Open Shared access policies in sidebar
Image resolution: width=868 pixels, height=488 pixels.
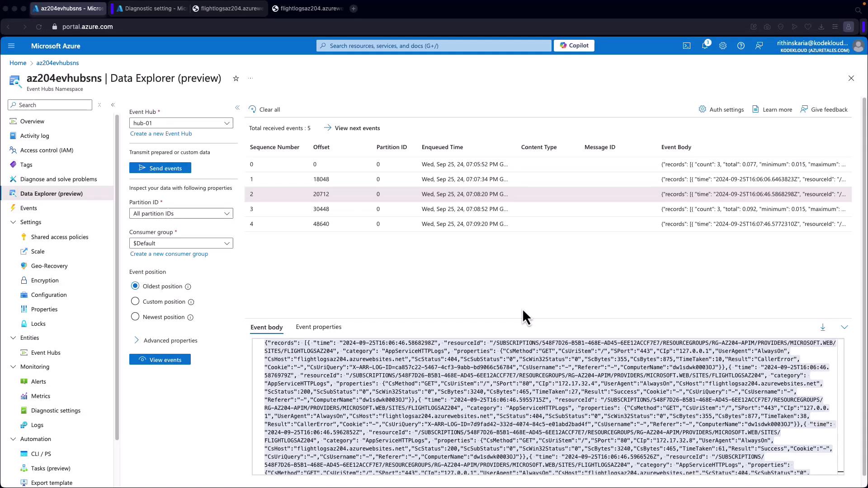pos(59,237)
